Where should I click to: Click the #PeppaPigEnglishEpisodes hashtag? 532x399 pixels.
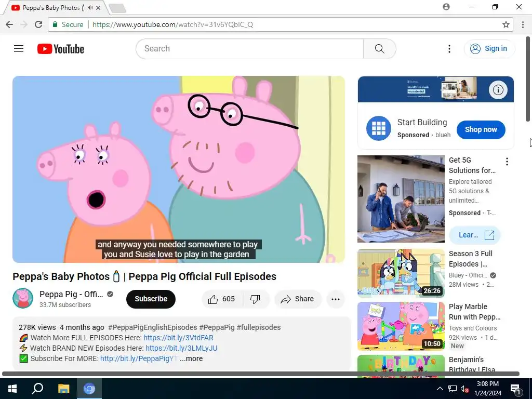tap(152, 327)
